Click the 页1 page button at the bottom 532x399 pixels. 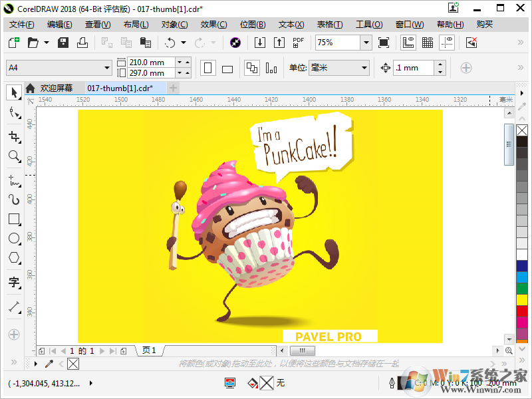click(148, 350)
